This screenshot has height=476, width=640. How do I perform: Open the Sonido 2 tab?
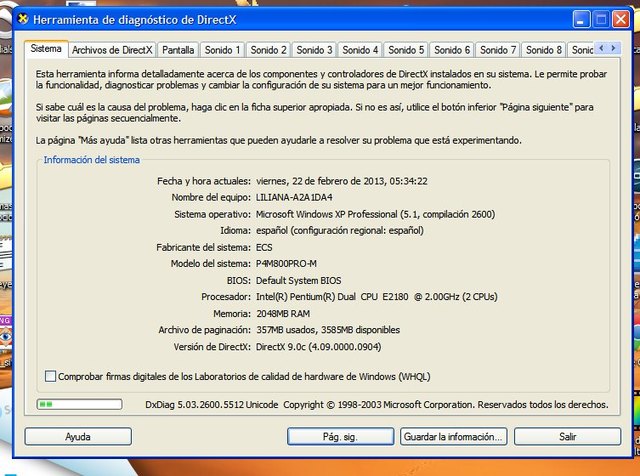268,50
